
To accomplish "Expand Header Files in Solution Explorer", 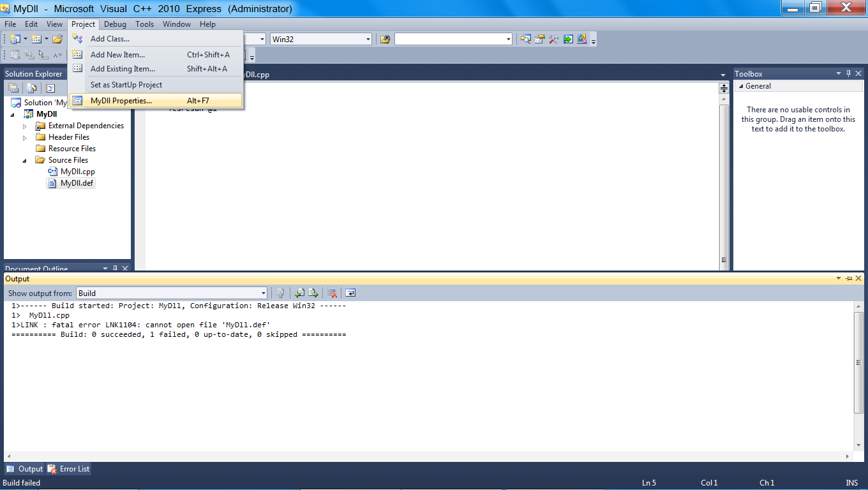I will click(24, 137).
